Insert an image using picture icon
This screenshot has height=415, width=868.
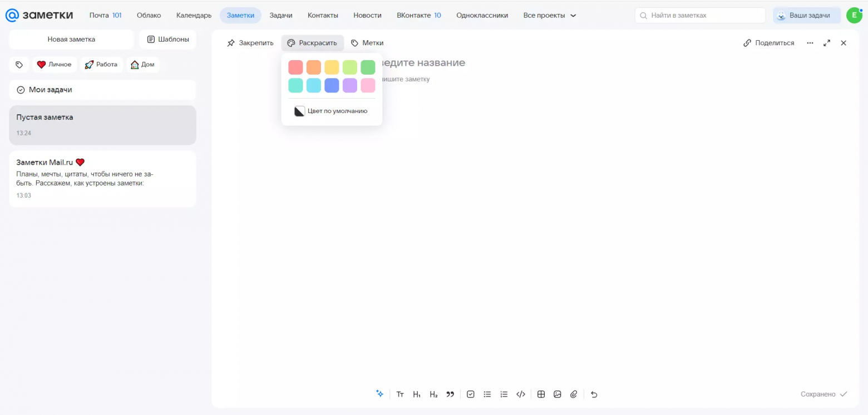[x=558, y=394]
